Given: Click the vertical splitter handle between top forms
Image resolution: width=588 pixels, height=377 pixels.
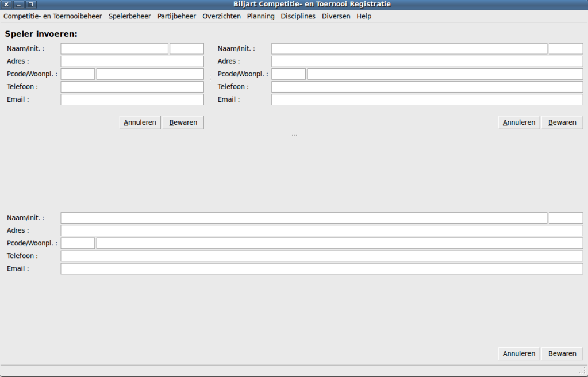Looking at the screenshot, I should (210, 78).
